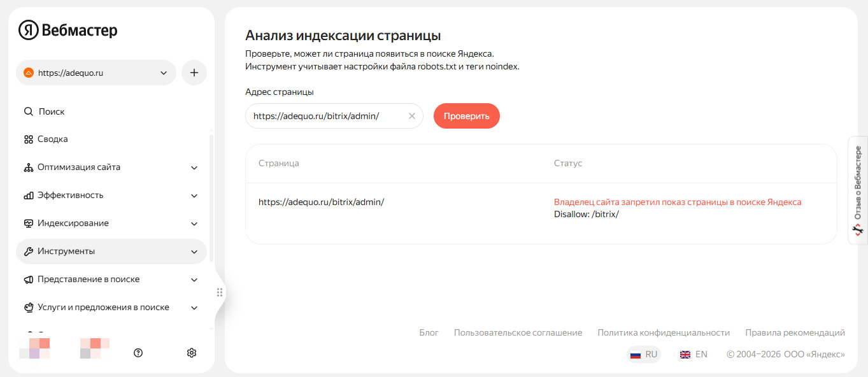Screen dimensions: 868x377
Task: Click the Проверить button
Action: pyautogui.click(x=467, y=116)
